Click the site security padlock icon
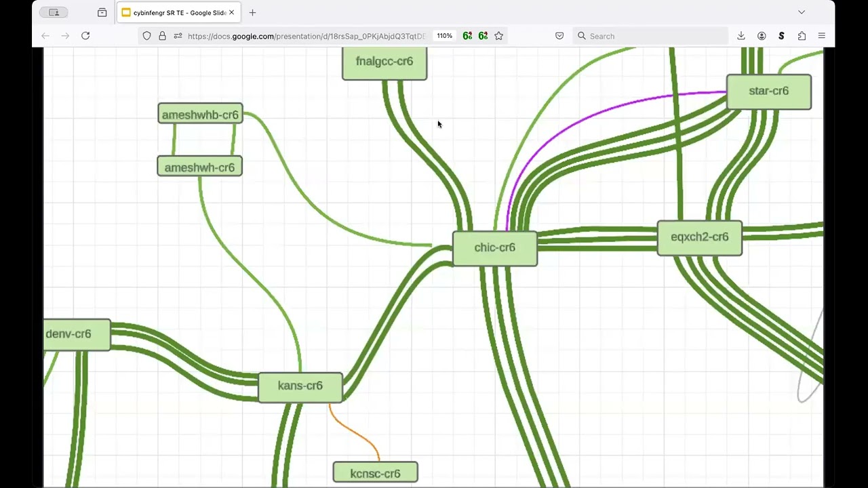Viewport: 868px width, 488px height. [x=162, y=36]
